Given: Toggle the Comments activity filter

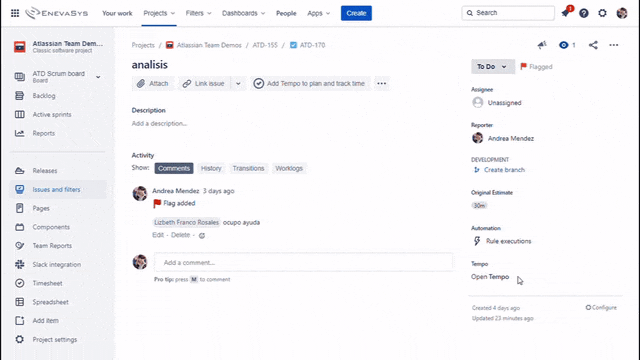Looking at the screenshot, I should (174, 168).
